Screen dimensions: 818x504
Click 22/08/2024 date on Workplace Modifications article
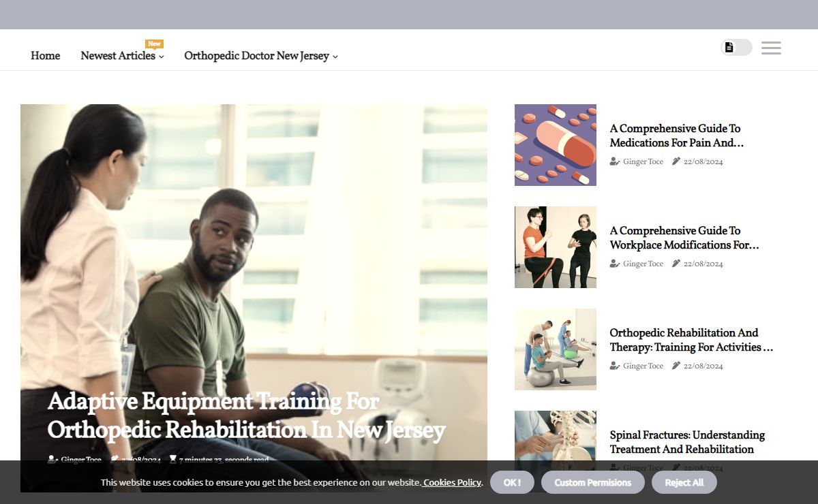coord(703,264)
